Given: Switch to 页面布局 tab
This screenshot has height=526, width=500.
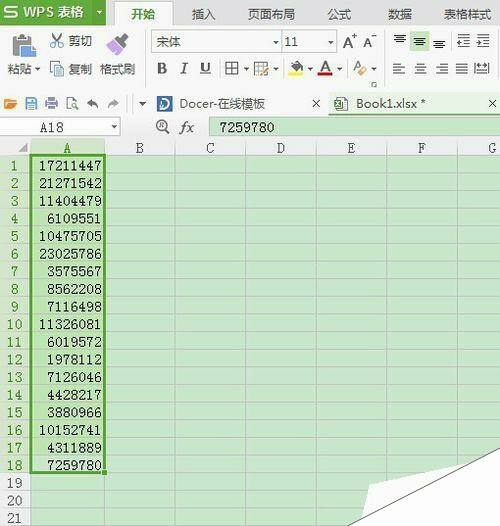Looking at the screenshot, I should (271, 14).
